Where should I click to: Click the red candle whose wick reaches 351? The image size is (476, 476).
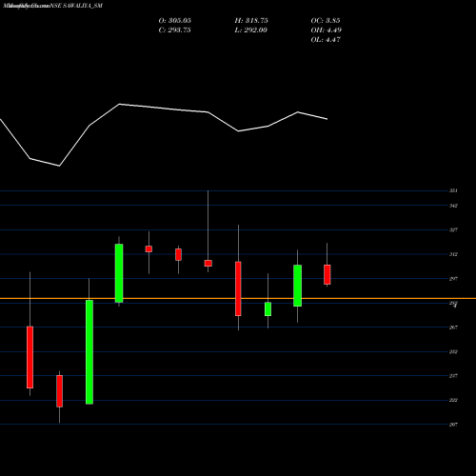pyautogui.click(x=208, y=263)
